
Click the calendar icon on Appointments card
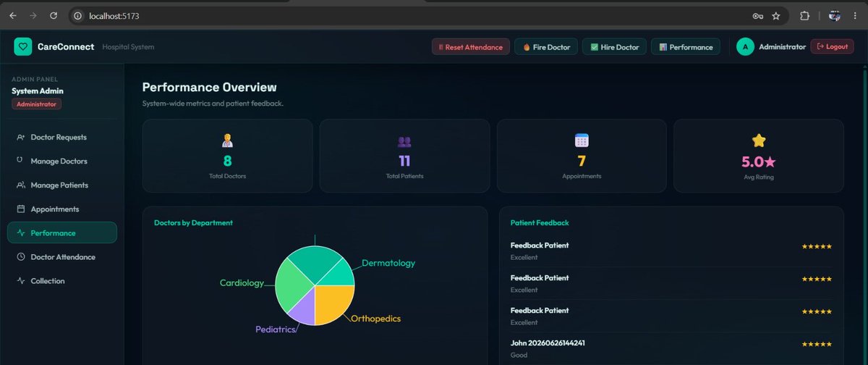tap(582, 141)
